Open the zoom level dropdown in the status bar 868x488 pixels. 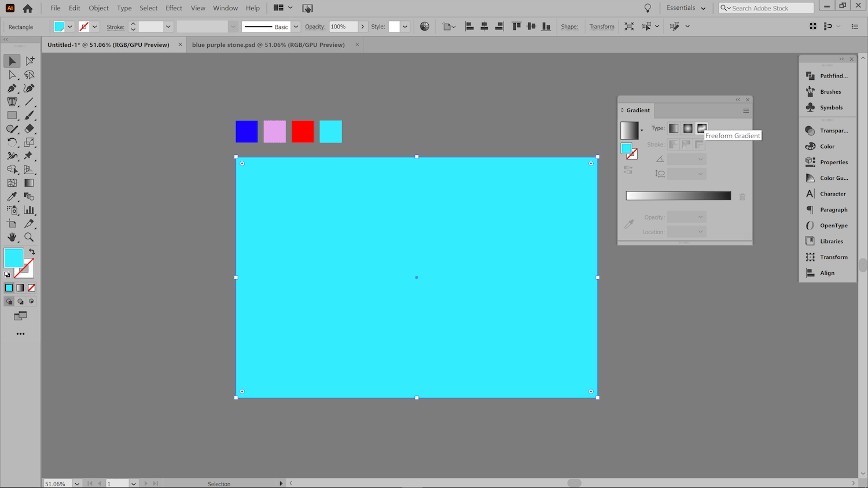coord(78,483)
